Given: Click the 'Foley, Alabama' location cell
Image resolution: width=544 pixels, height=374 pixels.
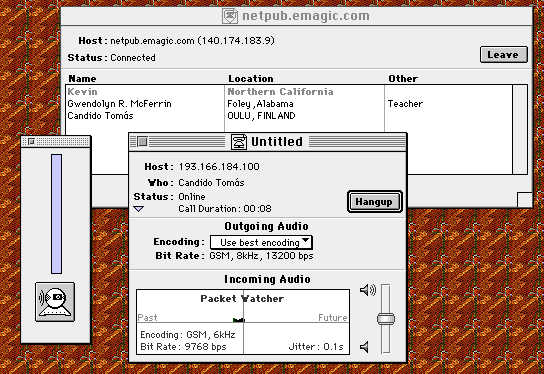Looking at the screenshot, I should pyautogui.click(x=260, y=104).
